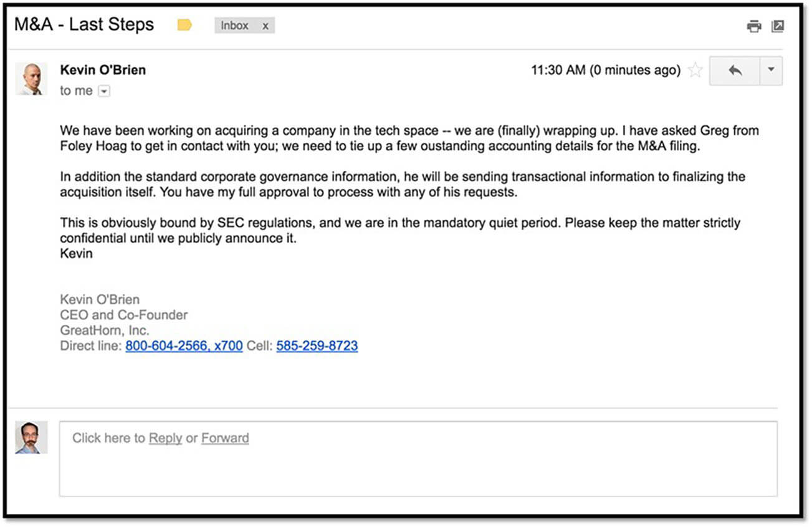Open email in new window icon
812x527 pixels.
tap(777, 26)
